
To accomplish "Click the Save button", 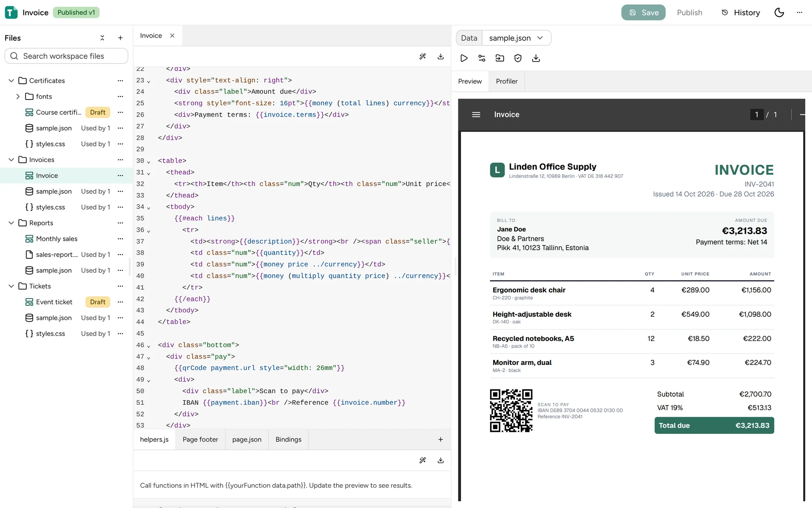I will (643, 13).
